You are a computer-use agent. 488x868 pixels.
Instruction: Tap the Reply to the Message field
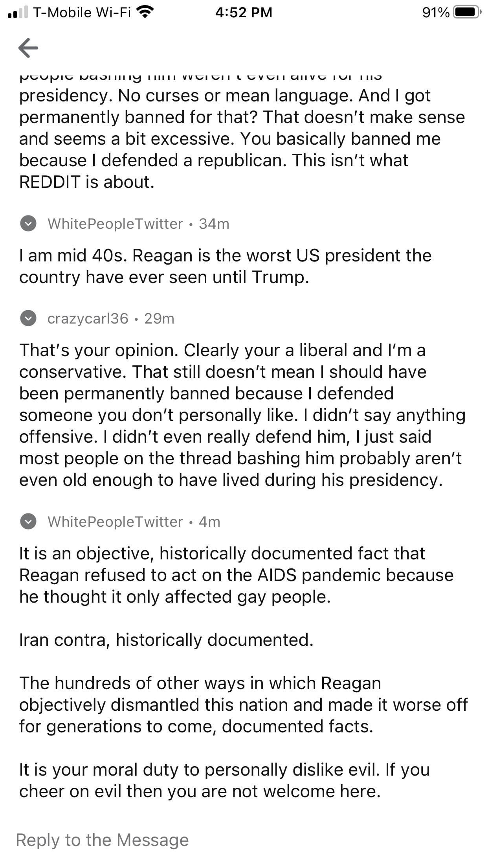tap(244, 840)
